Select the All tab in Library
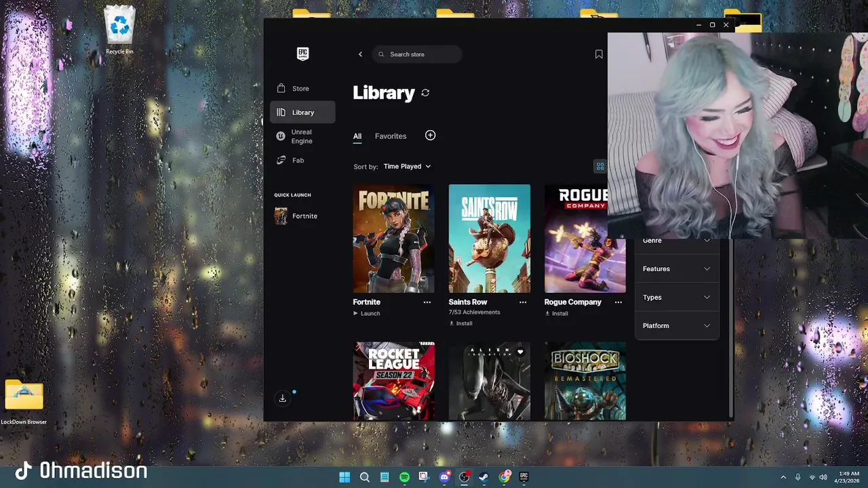Image resolution: width=868 pixels, height=488 pixels. tap(357, 136)
